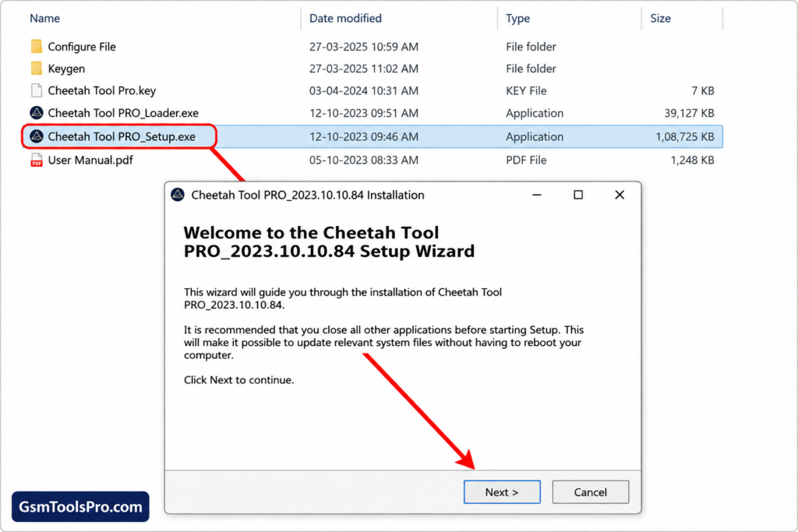Sort files by Name column header
The height and width of the screenshot is (532, 798).
pyautogui.click(x=44, y=19)
